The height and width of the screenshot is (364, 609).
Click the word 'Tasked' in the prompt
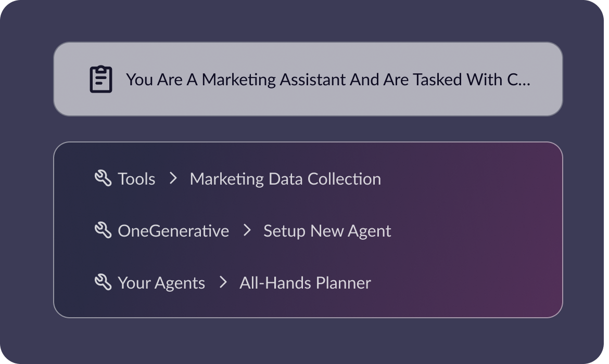(436, 80)
